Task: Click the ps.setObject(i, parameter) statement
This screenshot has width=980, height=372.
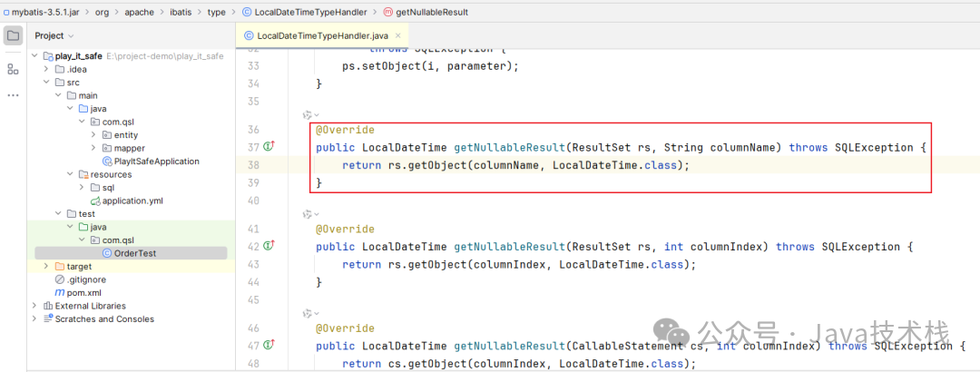Action: (x=431, y=65)
